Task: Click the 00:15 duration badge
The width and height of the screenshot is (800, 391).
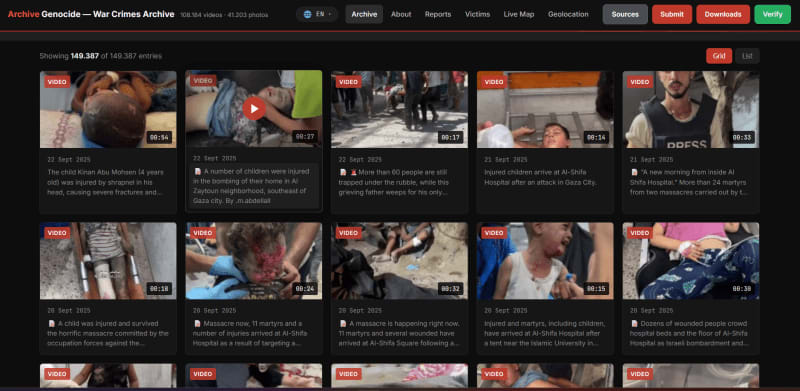Action: tap(596, 289)
